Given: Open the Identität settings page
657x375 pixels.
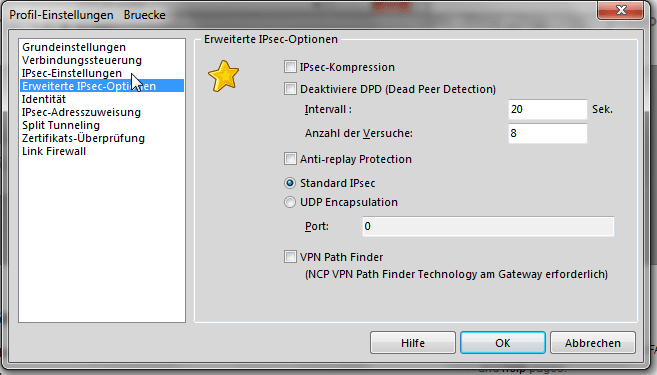Looking at the screenshot, I should coord(44,99).
